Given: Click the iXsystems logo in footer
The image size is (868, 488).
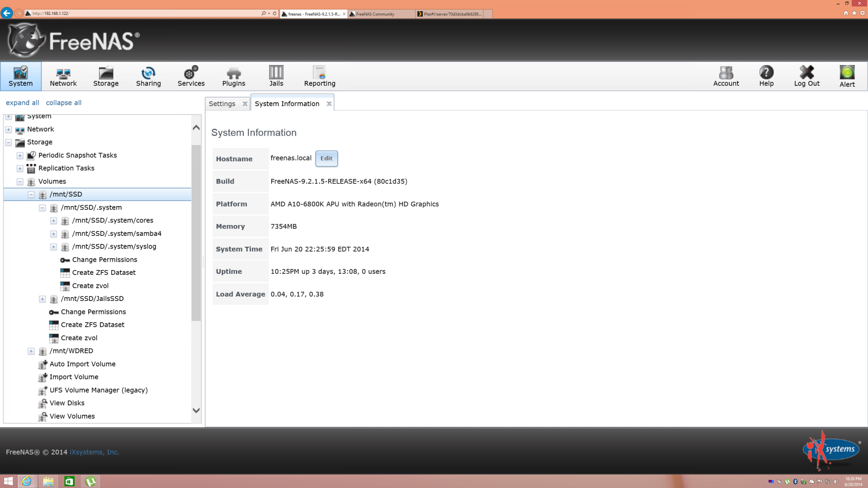Looking at the screenshot, I should [831, 450].
